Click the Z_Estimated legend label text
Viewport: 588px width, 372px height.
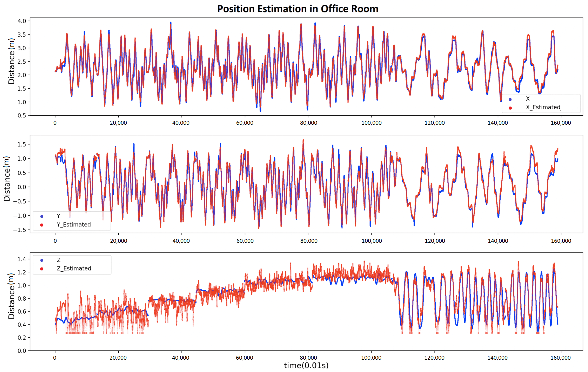[x=74, y=268]
